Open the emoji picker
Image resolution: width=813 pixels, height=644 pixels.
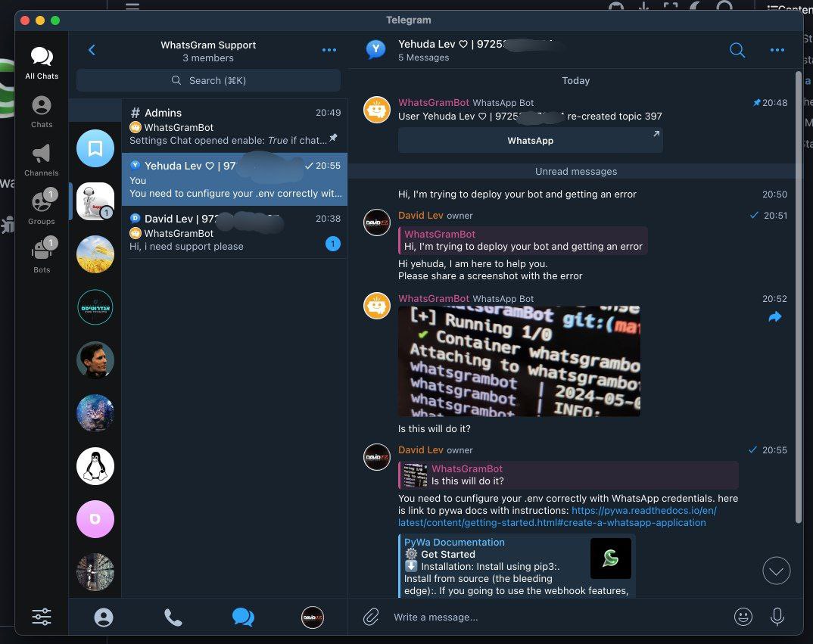743,617
